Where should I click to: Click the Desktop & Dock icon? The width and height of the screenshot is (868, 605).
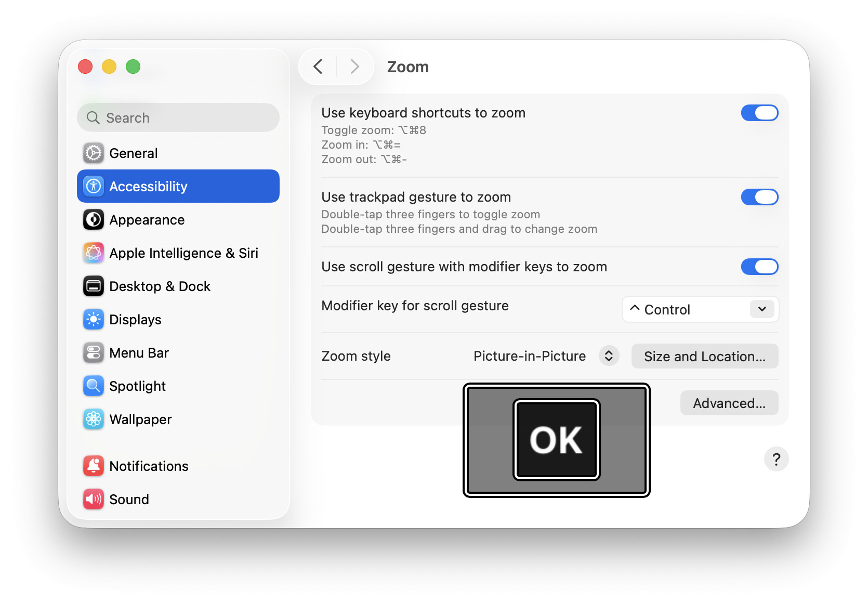[94, 286]
